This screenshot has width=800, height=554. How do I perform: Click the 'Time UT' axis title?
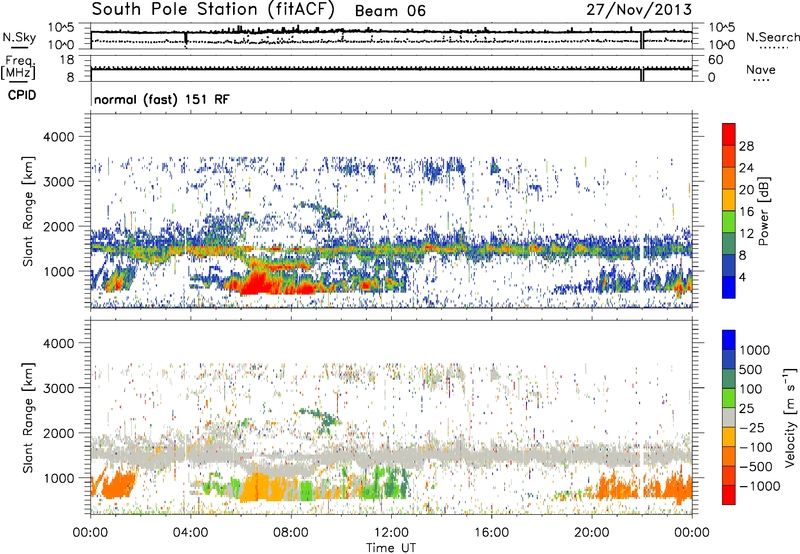click(x=391, y=547)
